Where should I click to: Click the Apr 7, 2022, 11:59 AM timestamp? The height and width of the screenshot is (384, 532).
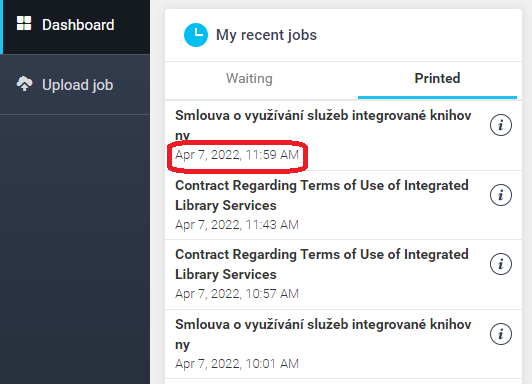(x=237, y=155)
